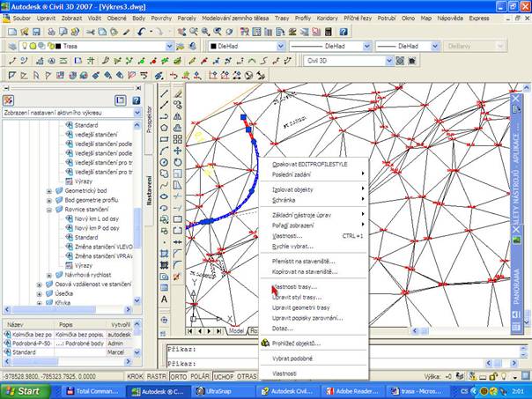532x399 pixels.
Task: Select the Podrobná-P-50 list row
Action: [x=68, y=344]
